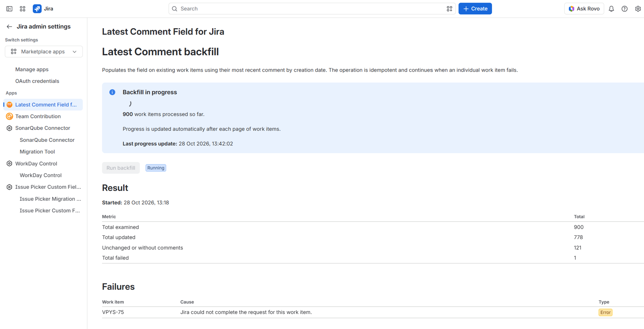
Task: Click the Latest Comment Field app icon
Action: (9, 105)
